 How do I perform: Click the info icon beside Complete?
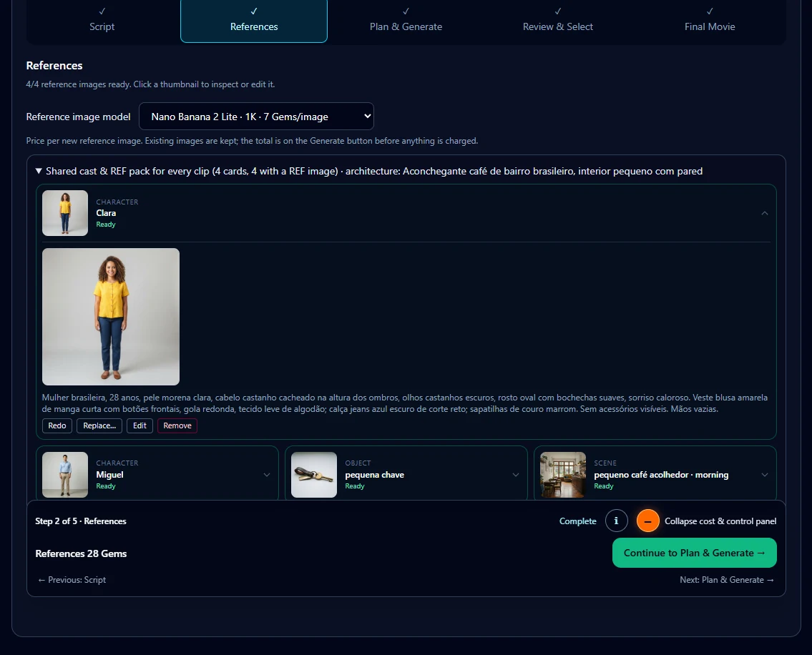pyautogui.click(x=616, y=521)
